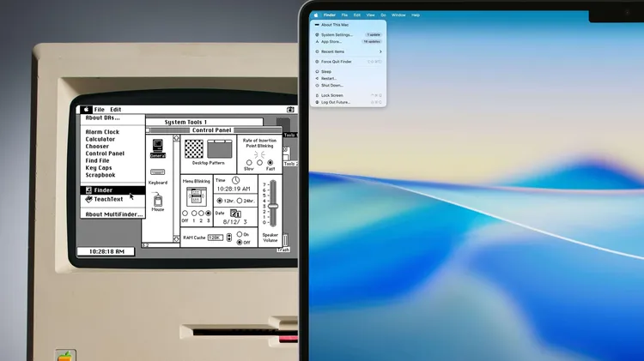Image resolution: width=644 pixels, height=361 pixels.
Task: Click the modern macOS Apple logo
Action: (315, 15)
